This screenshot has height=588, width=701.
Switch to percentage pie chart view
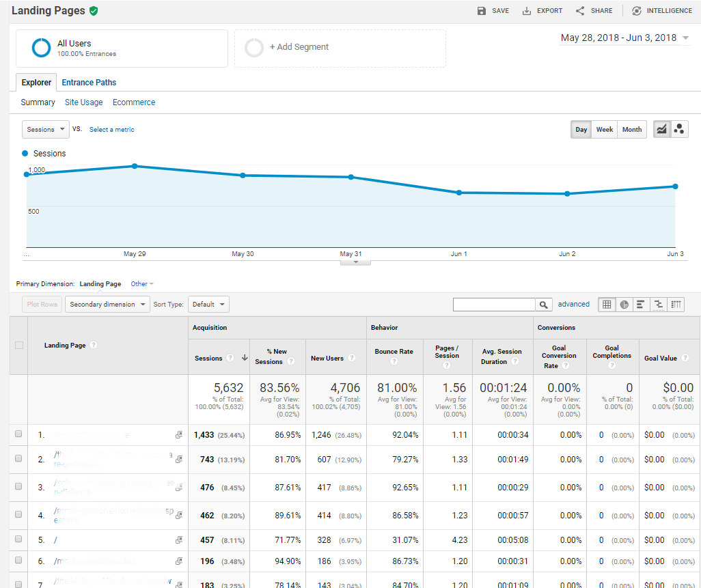click(x=624, y=304)
